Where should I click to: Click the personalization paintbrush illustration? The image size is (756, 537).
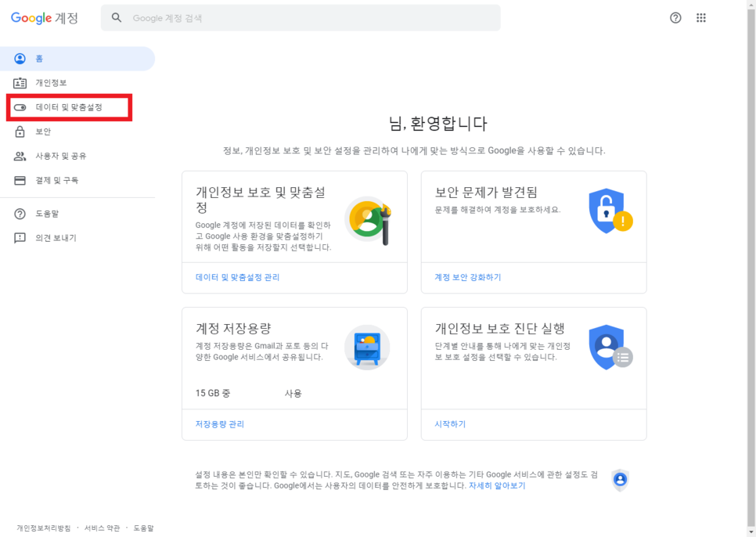coord(368,220)
